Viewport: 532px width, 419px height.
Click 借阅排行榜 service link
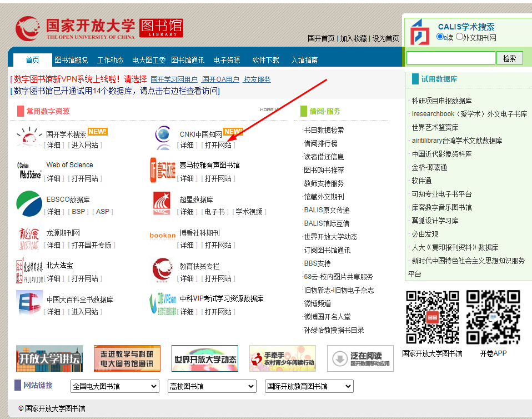tap(320, 143)
